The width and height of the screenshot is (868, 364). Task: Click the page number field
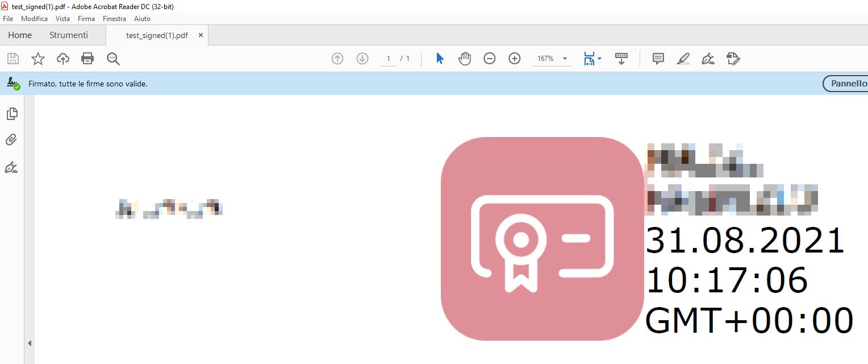(x=389, y=59)
